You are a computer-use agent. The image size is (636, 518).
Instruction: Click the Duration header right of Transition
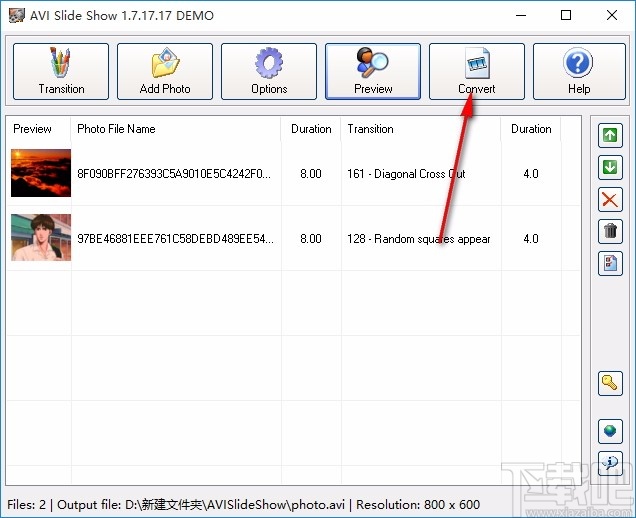click(x=531, y=129)
